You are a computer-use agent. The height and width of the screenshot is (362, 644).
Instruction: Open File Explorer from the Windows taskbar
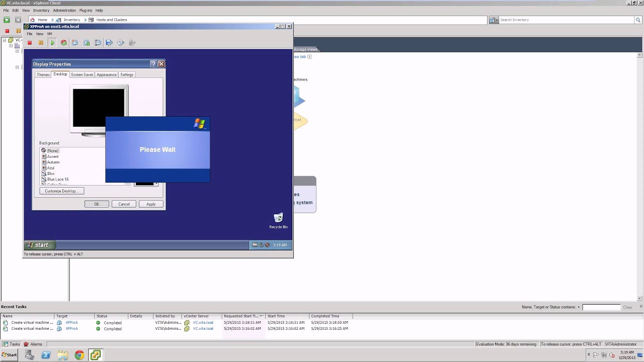[x=63, y=355]
